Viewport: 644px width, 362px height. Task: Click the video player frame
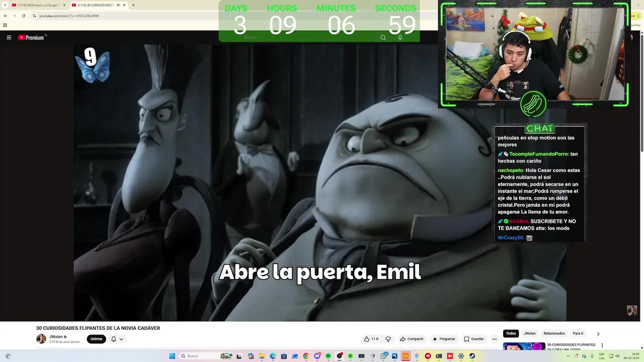(x=320, y=183)
